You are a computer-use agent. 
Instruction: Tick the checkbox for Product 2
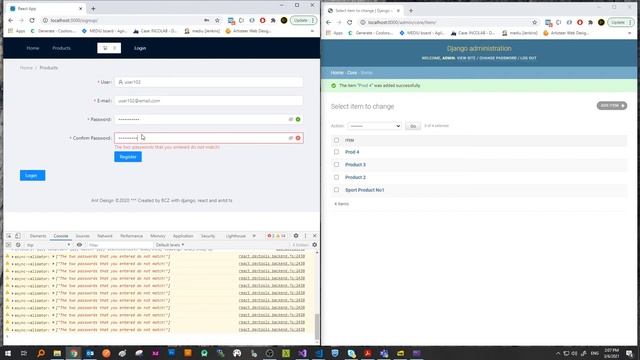336,177
